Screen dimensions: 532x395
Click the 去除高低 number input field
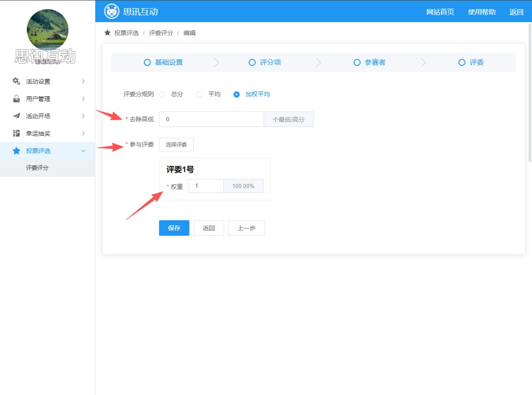[211, 119]
